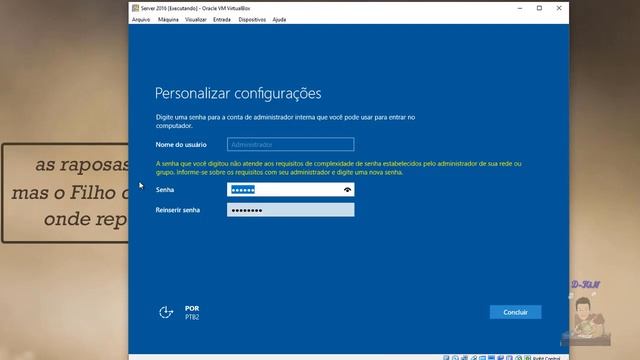Switch the POR PTB2 keyboard layout

(192, 313)
